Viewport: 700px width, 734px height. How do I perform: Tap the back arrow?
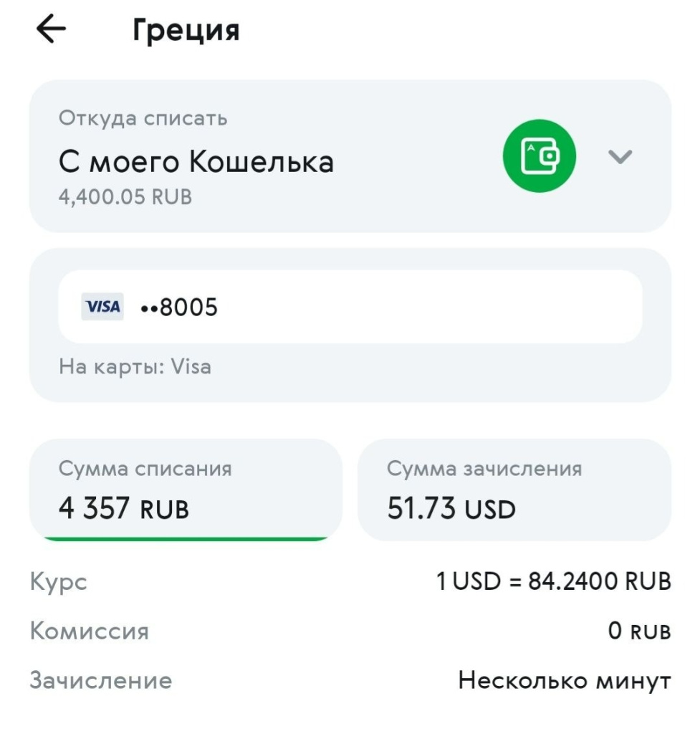tap(51, 29)
